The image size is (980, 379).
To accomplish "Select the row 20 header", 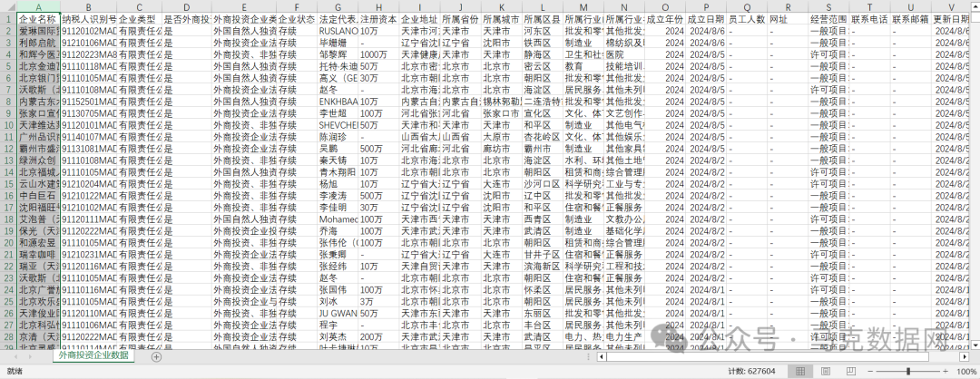I will (x=8, y=242).
